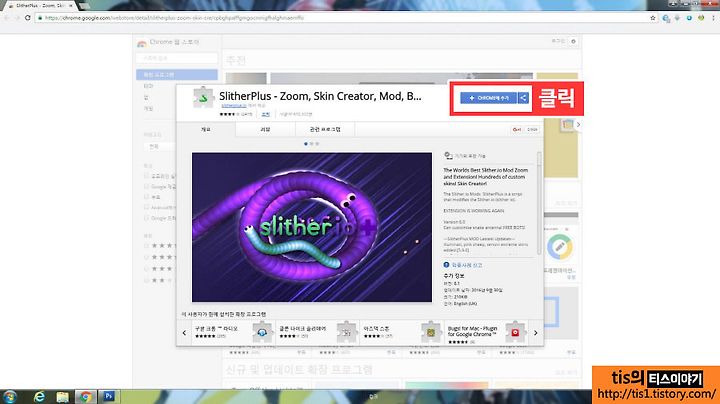The image size is (720, 404).
Task: Open Chrome's three-dot menu
Action: pos(713,18)
